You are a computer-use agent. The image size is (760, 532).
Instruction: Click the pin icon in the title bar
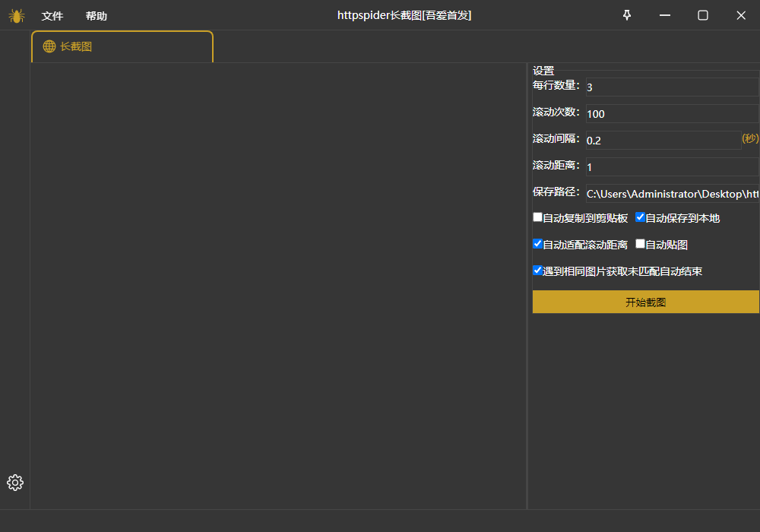click(x=626, y=15)
